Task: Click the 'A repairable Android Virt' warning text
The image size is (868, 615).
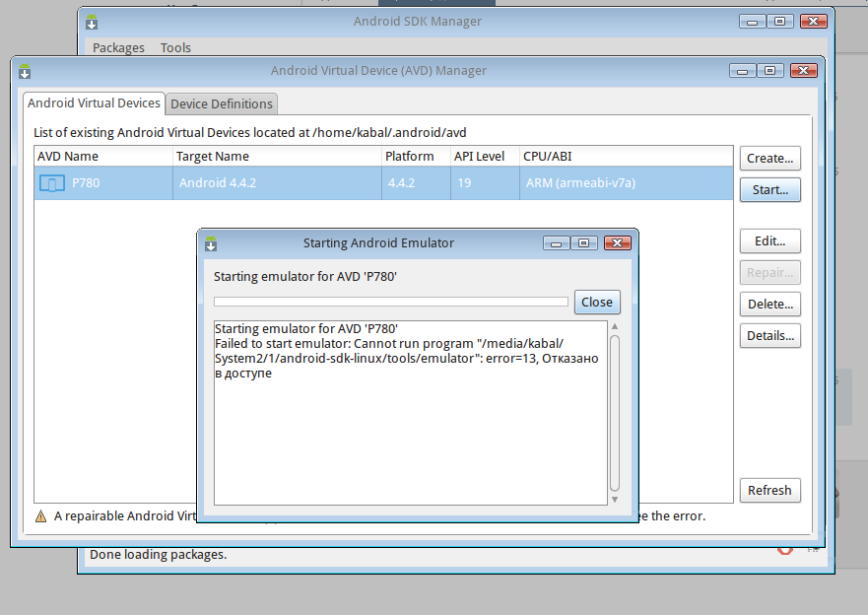Action: point(125,515)
